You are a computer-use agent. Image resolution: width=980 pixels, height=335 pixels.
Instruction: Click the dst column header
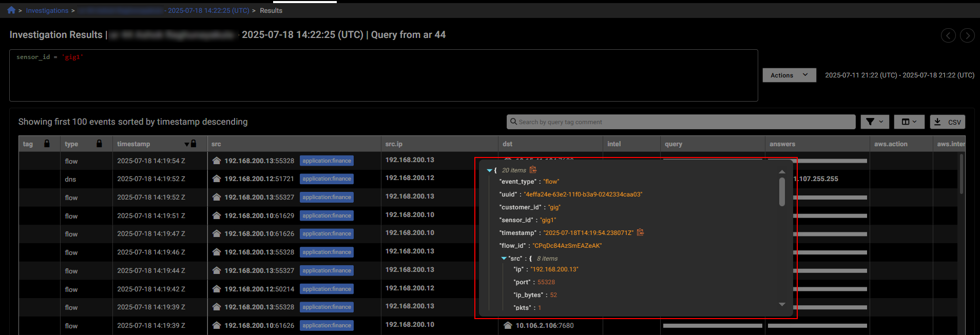click(x=507, y=144)
